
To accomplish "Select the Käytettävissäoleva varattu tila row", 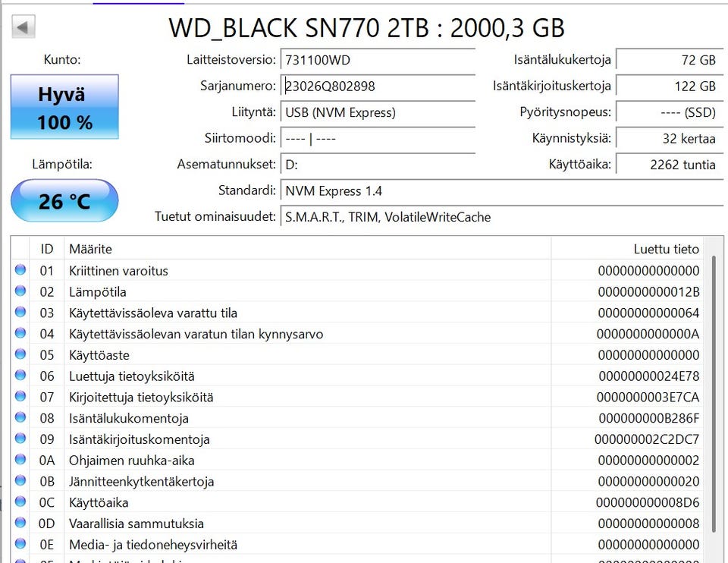I will click(x=357, y=313).
